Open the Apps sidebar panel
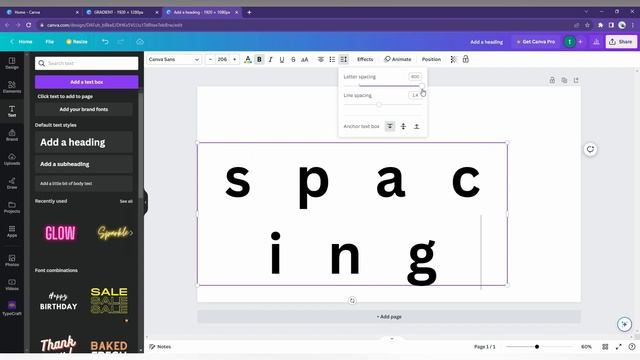The image size is (640, 360). [x=12, y=231]
